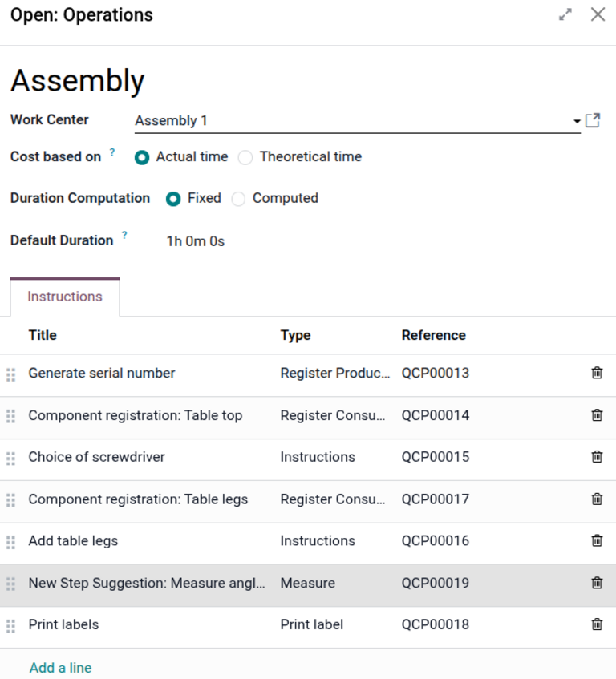The image size is (616, 679).
Task: Switch to the Instructions tab
Action: (x=65, y=297)
